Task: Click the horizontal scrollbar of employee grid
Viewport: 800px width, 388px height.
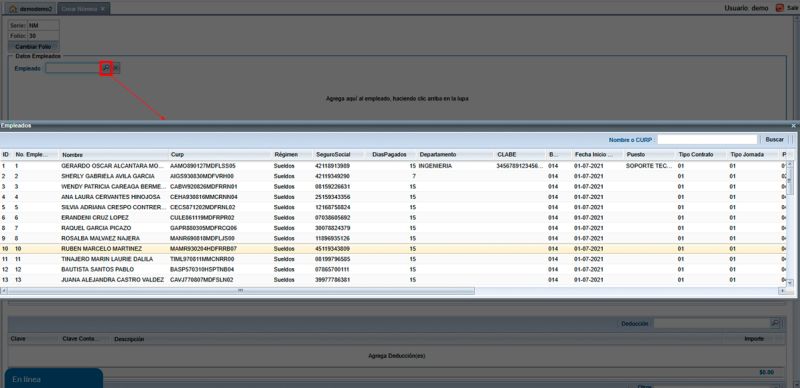Action: coord(240,290)
